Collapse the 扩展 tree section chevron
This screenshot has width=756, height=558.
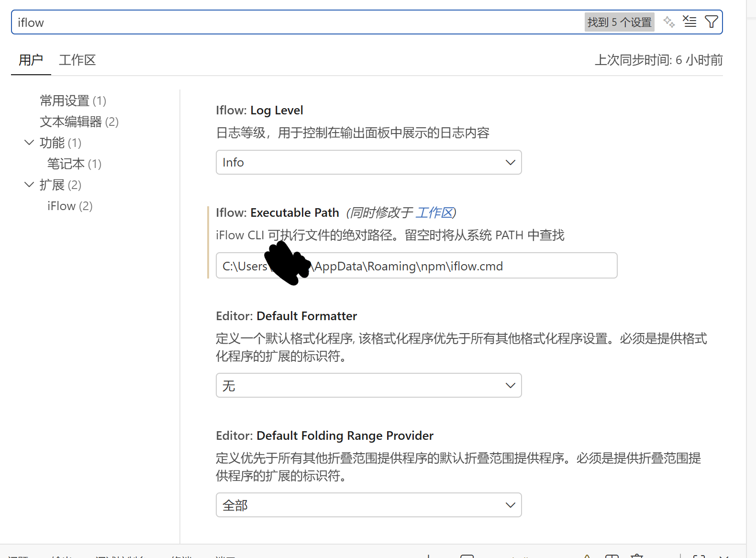tap(29, 185)
